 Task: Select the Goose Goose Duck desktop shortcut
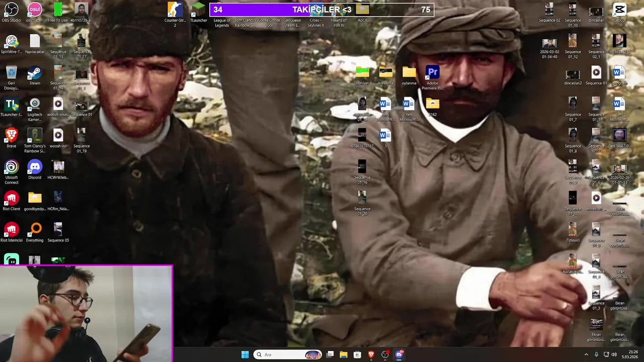(x=269, y=23)
